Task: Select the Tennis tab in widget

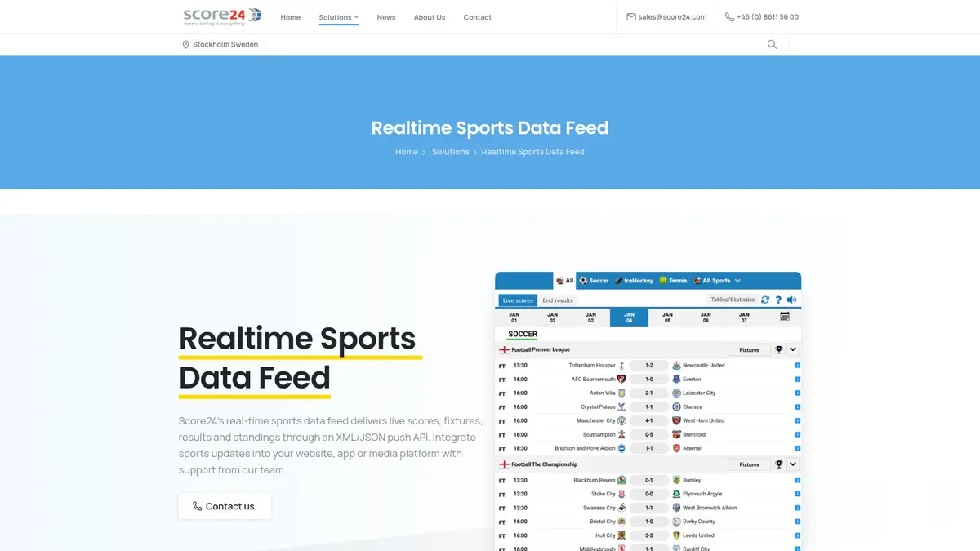Action: [x=674, y=281]
